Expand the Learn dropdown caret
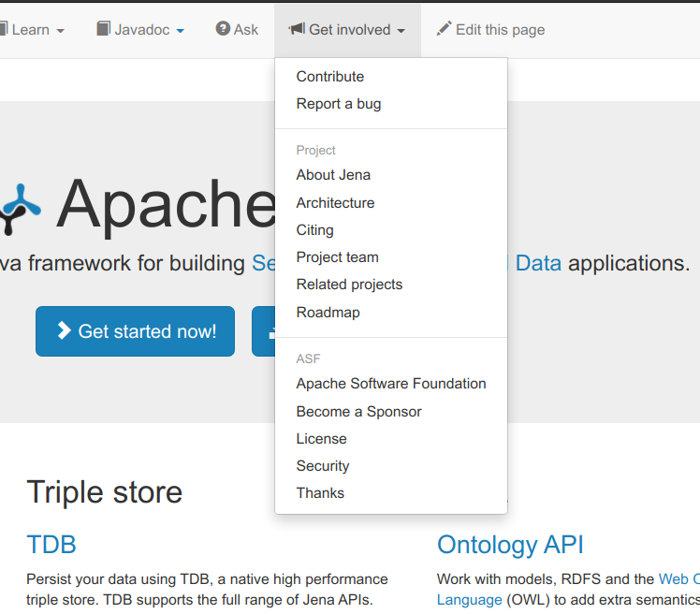 60,31
